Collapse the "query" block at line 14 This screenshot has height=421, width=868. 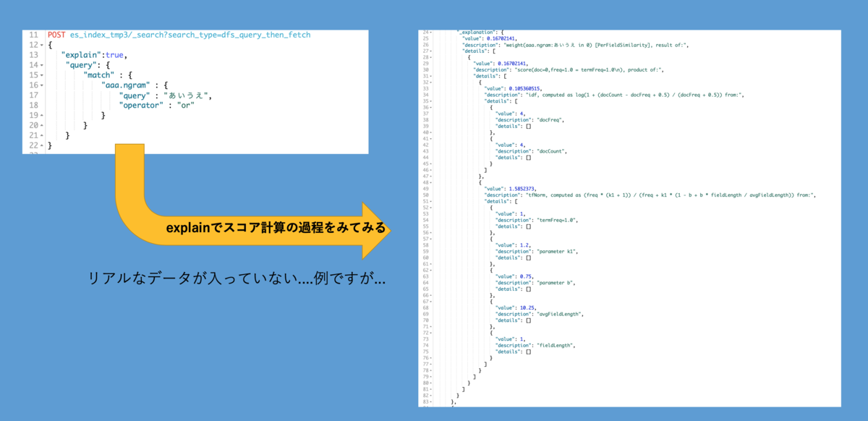click(x=41, y=65)
